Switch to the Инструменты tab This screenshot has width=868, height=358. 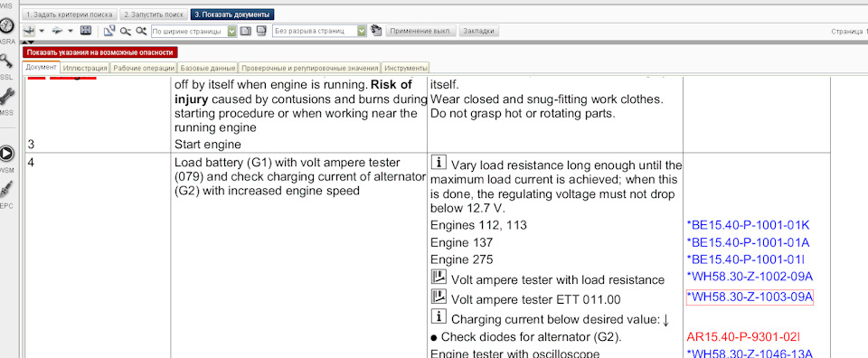pyautogui.click(x=406, y=68)
